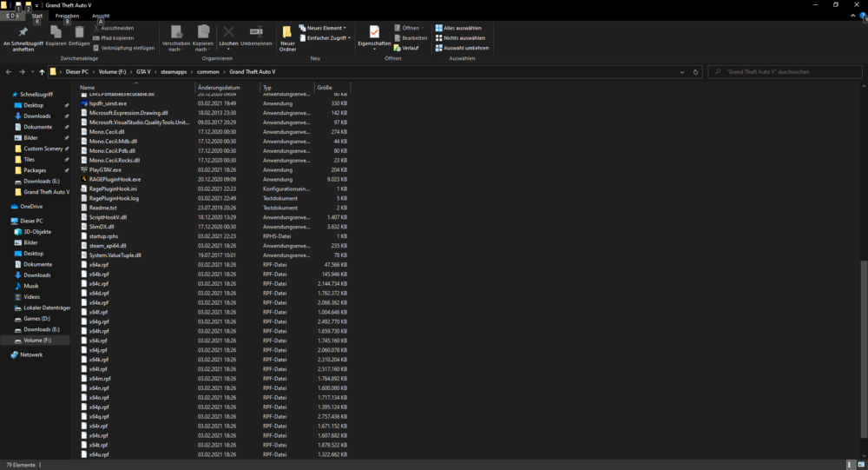Click Auswahl umkehren

click(x=462, y=48)
